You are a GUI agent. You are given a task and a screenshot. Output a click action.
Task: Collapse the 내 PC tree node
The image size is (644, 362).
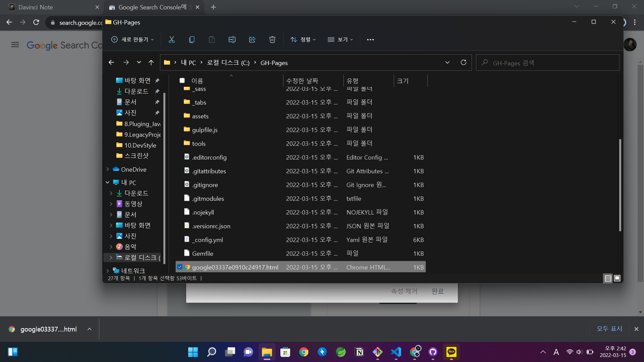pyautogui.click(x=108, y=182)
